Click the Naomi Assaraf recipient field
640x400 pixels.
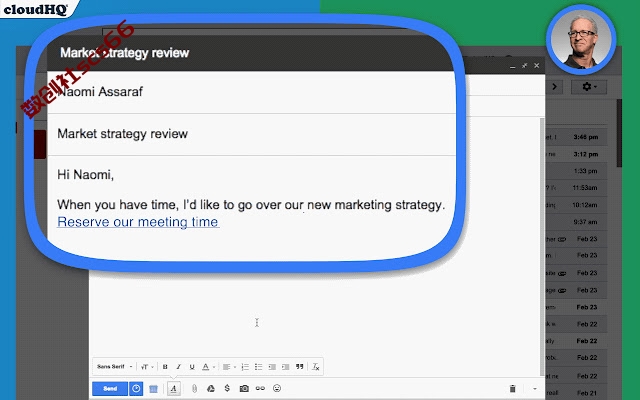click(251, 91)
